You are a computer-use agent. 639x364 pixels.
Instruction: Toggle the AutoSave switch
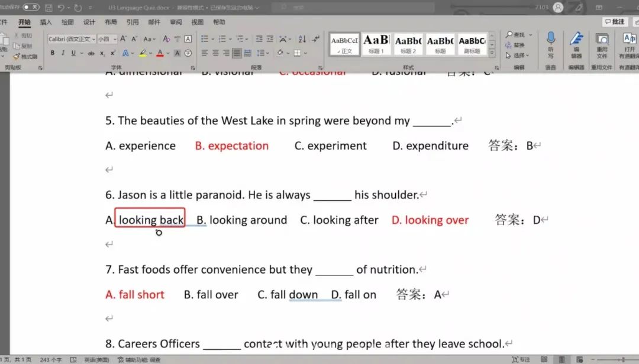pos(31,8)
